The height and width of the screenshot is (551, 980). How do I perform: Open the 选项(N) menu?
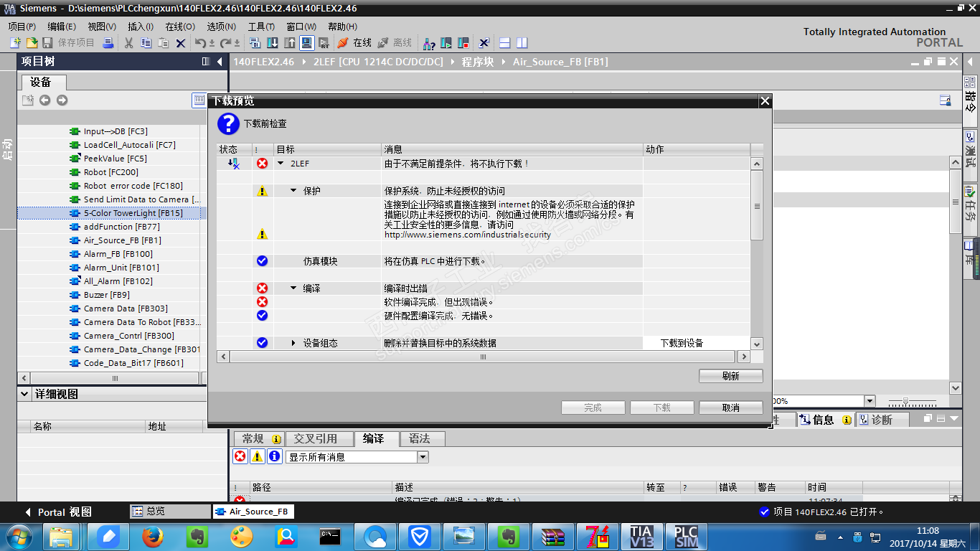221,27
